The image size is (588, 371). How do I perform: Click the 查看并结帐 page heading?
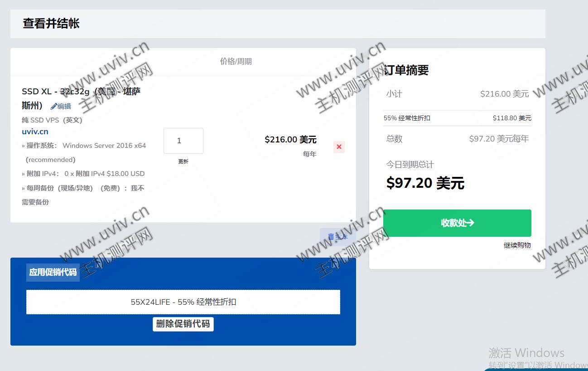click(x=51, y=24)
